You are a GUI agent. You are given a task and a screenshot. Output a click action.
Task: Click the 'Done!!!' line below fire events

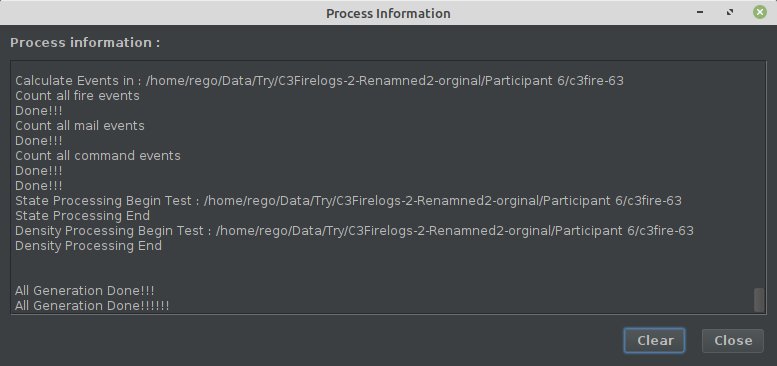[39, 110]
